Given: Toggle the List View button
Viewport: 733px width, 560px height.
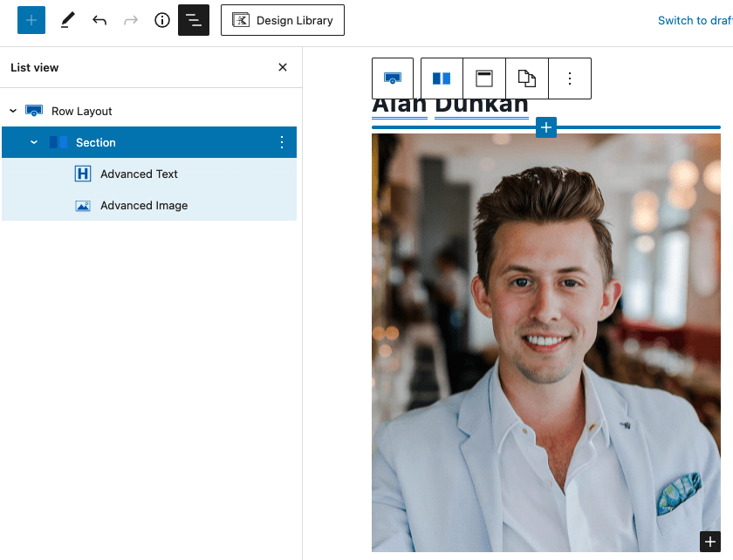Looking at the screenshot, I should [194, 20].
